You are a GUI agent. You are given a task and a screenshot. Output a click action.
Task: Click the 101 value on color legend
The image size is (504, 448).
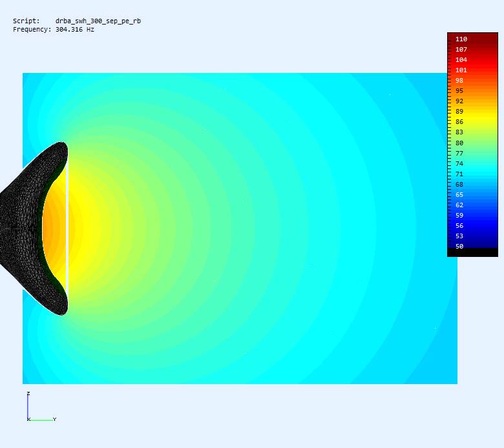click(461, 70)
